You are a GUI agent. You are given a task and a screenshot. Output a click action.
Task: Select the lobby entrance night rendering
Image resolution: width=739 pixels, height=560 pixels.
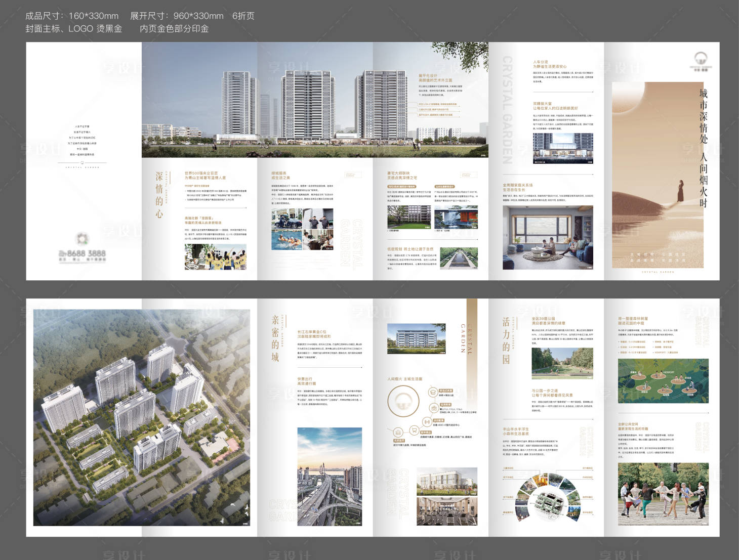click(563, 148)
